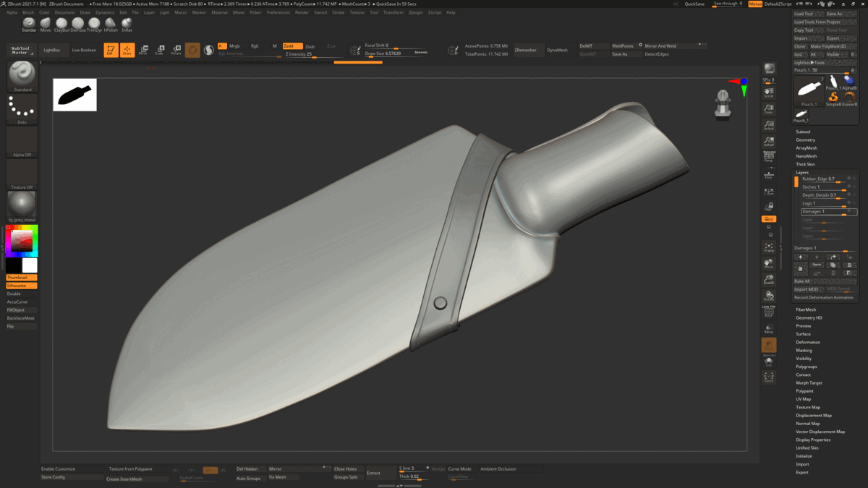Select the fg_grey_metal material thumbnail
Screen dimensions: 868x488
point(22,205)
